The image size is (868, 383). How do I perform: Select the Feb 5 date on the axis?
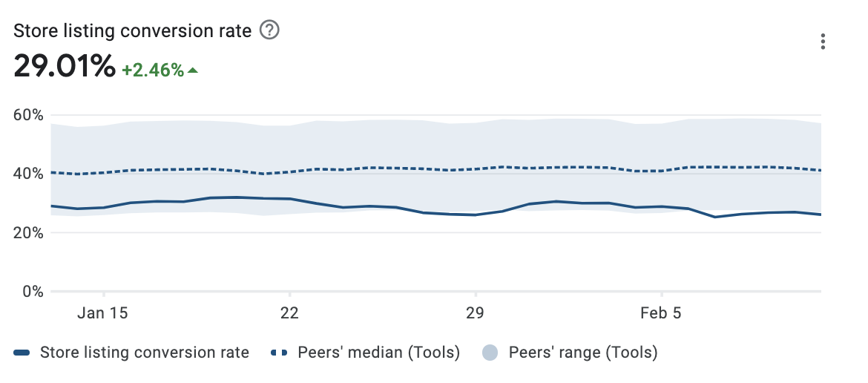coord(660,312)
